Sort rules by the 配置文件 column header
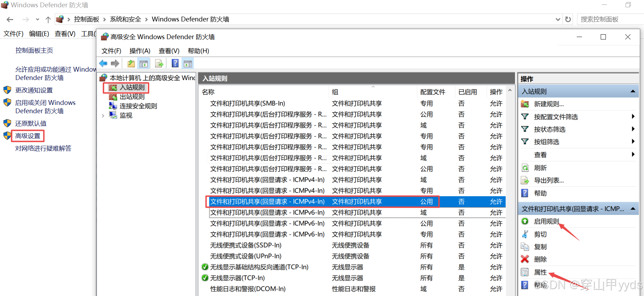 tap(433, 92)
